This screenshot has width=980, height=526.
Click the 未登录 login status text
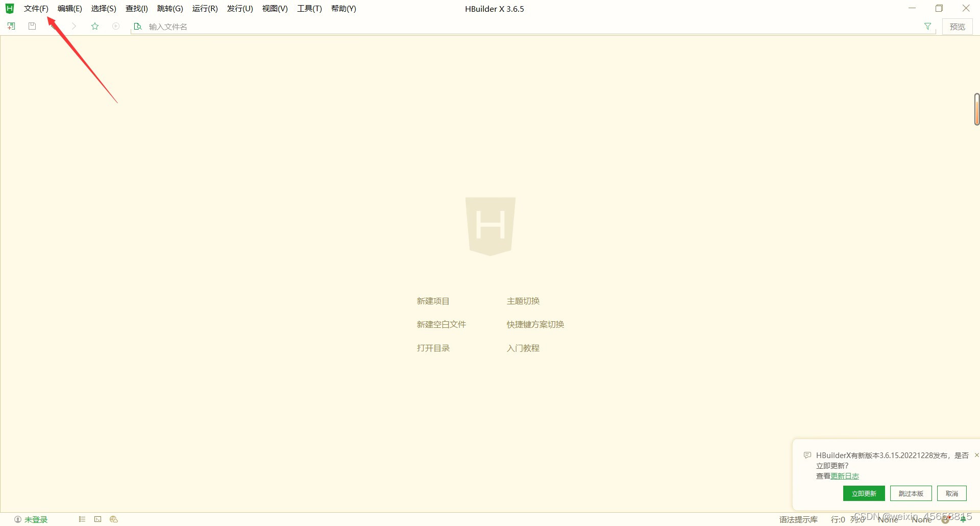pyautogui.click(x=36, y=519)
